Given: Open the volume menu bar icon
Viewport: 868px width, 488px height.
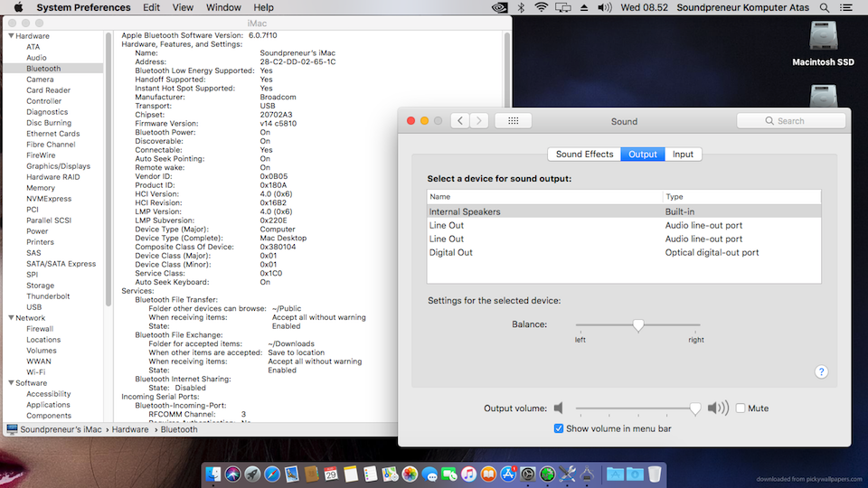Looking at the screenshot, I should tap(605, 7).
